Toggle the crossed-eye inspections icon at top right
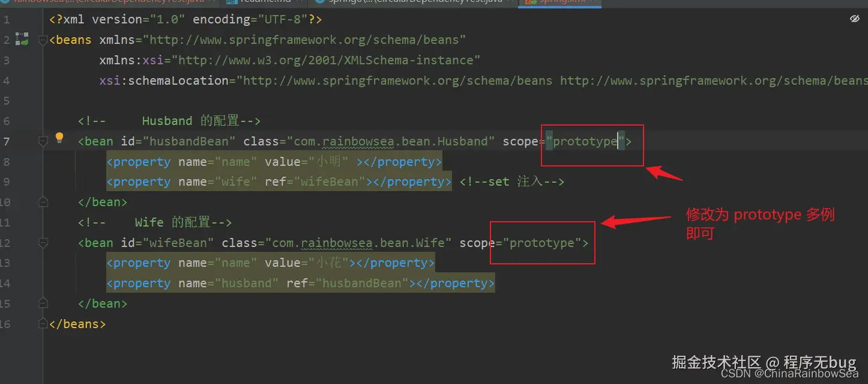The width and height of the screenshot is (868, 384). click(x=855, y=19)
